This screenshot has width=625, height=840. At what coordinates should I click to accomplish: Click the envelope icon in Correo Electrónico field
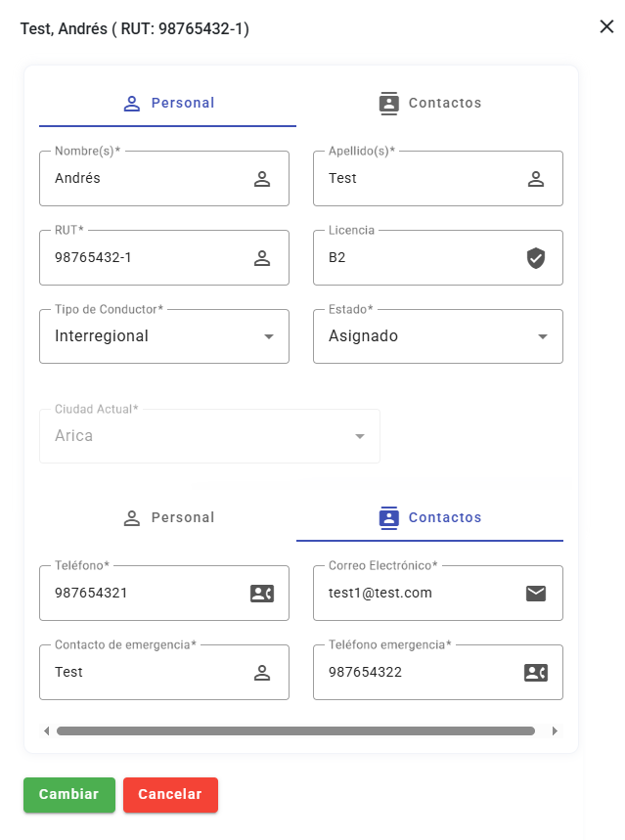[x=536, y=593]
